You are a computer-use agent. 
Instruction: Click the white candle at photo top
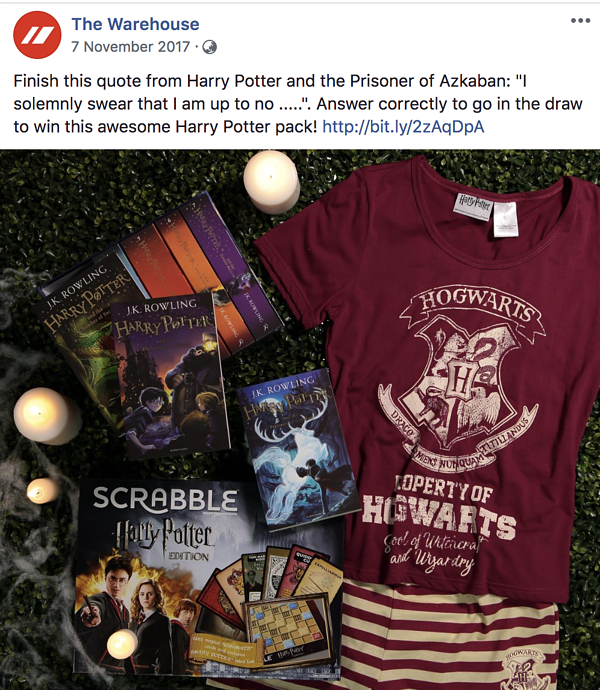click(272, 182)
